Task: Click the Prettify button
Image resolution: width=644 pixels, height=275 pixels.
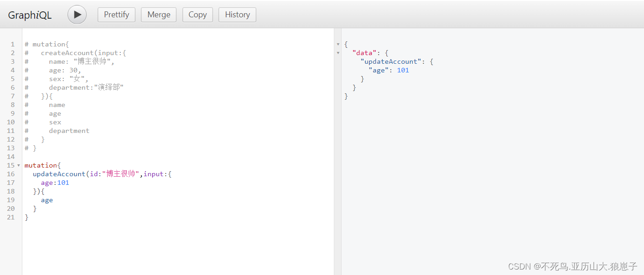Action: [x=116, y=15]
